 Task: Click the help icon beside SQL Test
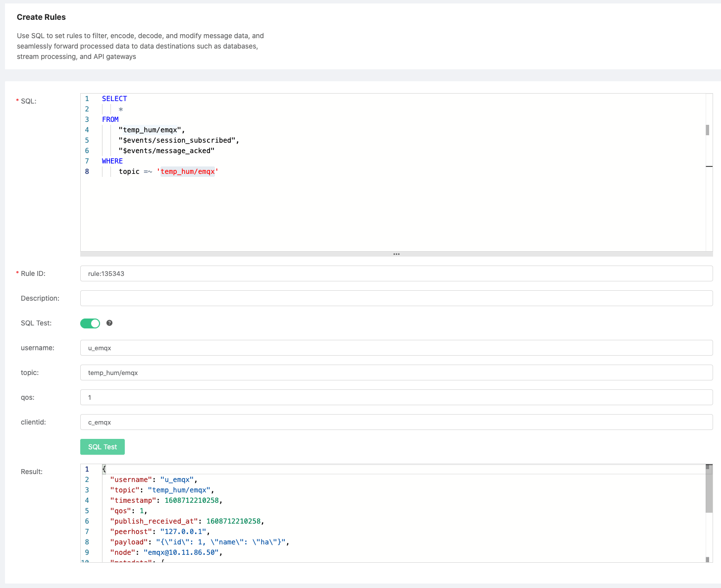(x=109, y=323)
